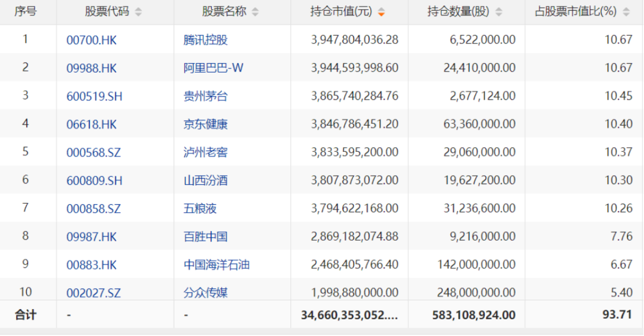Select the 序号 column header

[26, 11]
